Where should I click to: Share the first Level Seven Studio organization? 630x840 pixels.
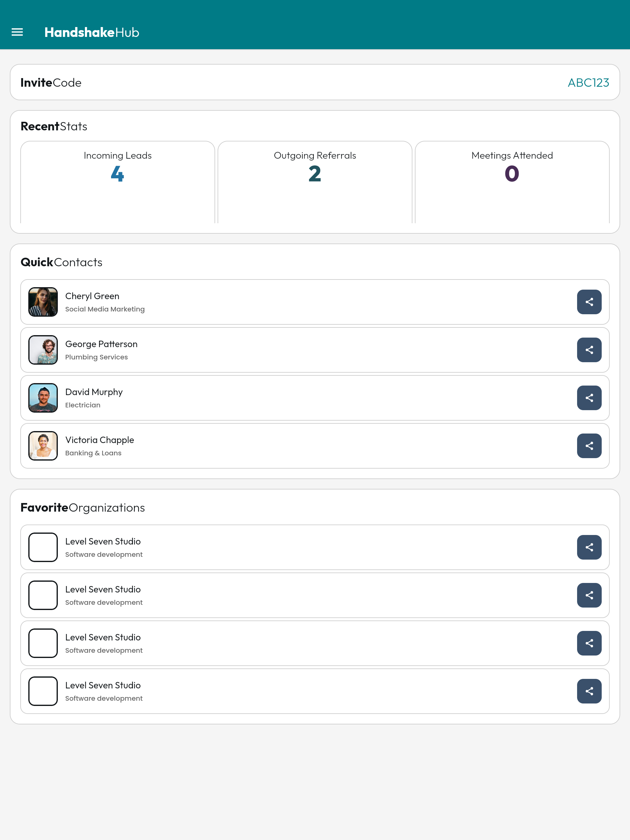pos(589,547)
